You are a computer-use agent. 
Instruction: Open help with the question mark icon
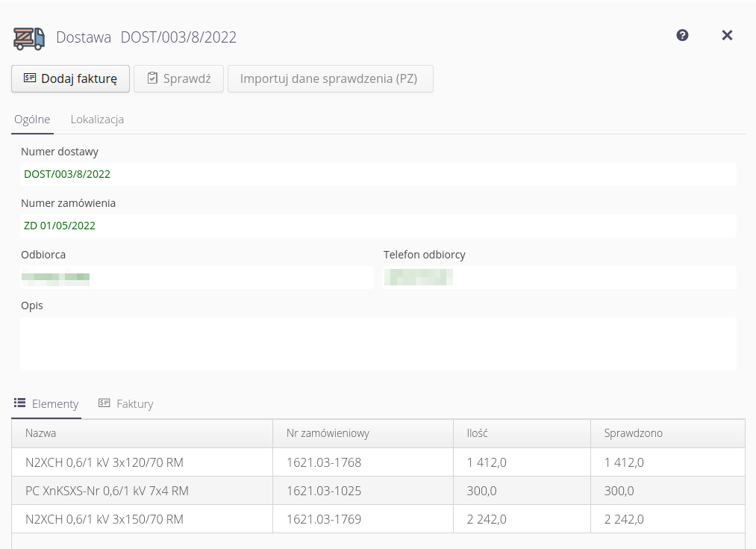point(682,35)
